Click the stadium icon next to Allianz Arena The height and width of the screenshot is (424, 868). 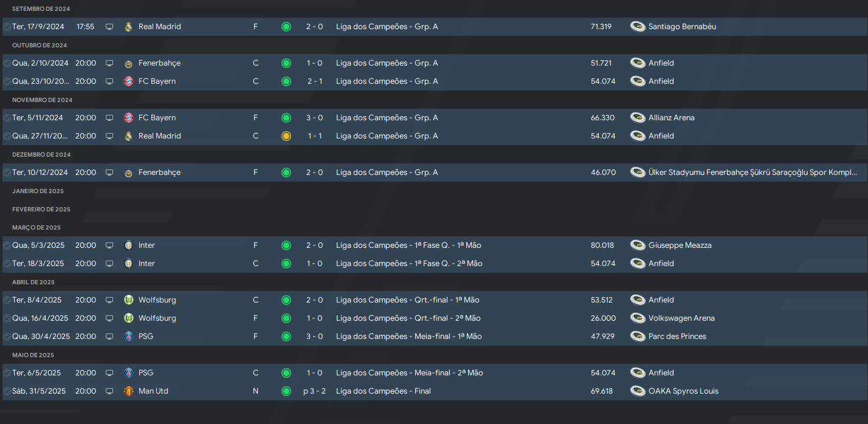click(x=638, y=118)
